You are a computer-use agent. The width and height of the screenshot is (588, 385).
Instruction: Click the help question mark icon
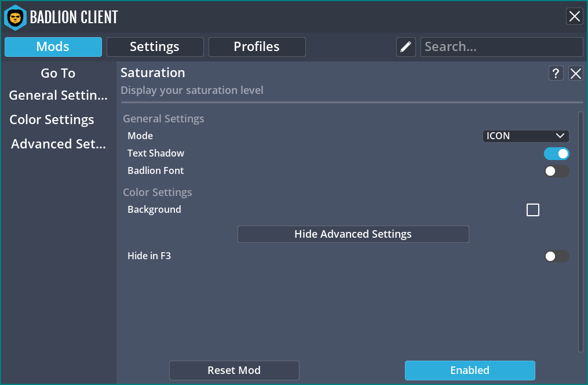tap(556, 74)
